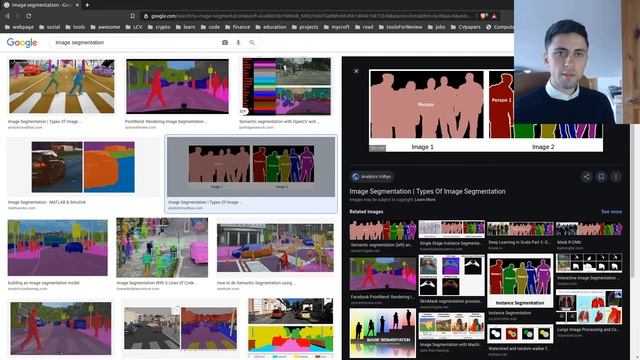This screenshot has width=640, height=360.
Task: Open related image SkinMask segmentation process
Action: [x=451, y=276]
